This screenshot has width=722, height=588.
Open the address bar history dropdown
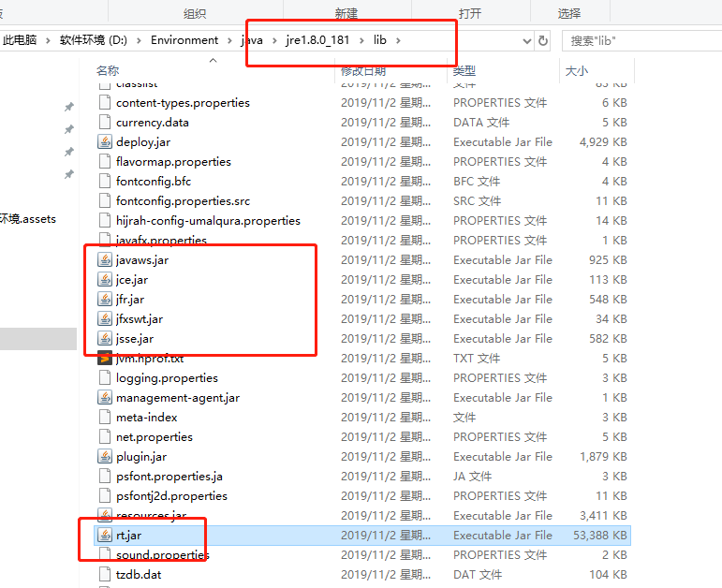click(527, 41)
